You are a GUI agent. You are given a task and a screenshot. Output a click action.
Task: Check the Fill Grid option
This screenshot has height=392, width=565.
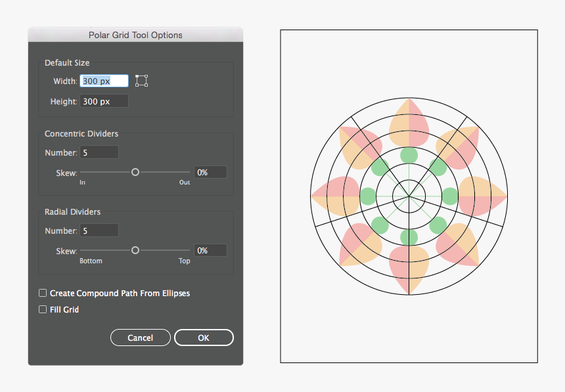[x=43, y=309]
